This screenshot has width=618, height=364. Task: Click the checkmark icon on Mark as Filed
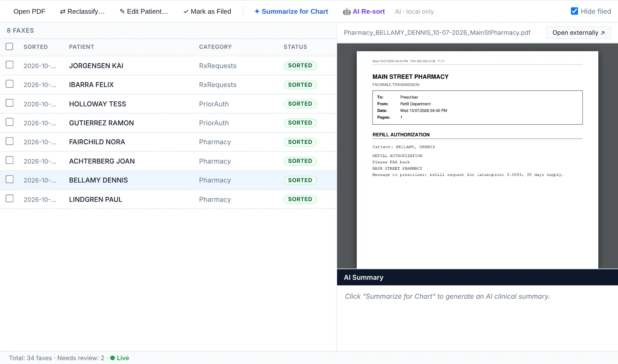point(186,12)
